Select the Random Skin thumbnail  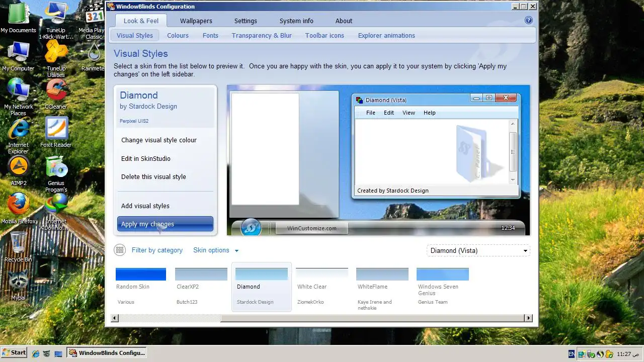click(141, 287)
